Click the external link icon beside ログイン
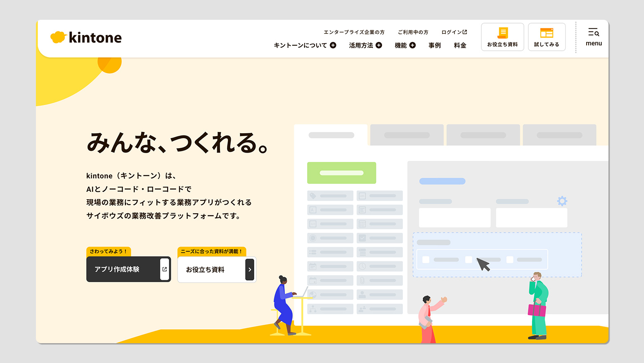644x363 pixels. (x=465, y=32)
